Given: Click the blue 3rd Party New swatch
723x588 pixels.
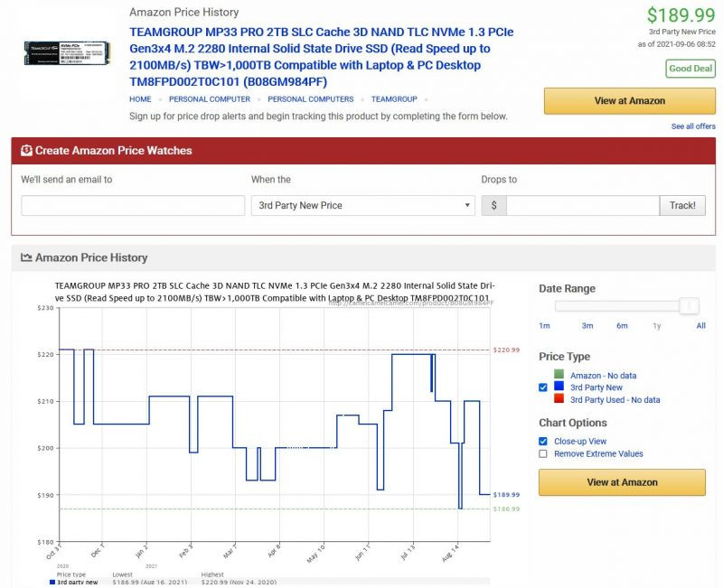Looking at the screenshot, I should pyautogui.click(x=559, y=386).
